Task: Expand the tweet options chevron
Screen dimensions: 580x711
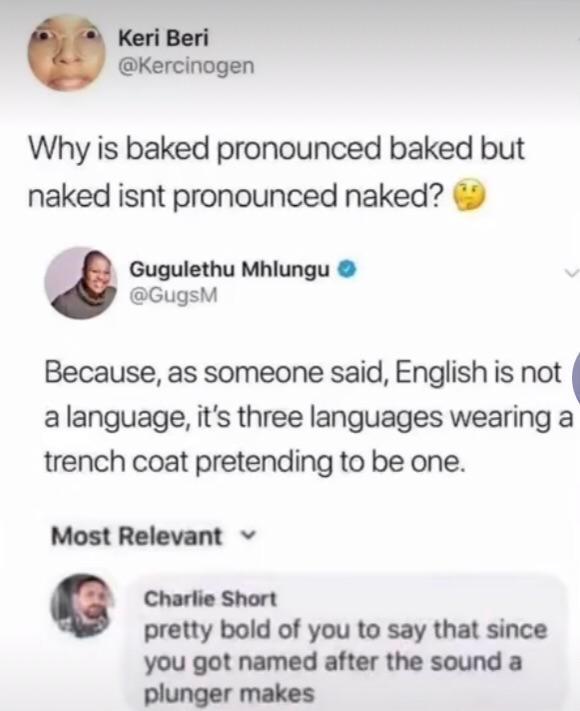Action: (571, 273)
